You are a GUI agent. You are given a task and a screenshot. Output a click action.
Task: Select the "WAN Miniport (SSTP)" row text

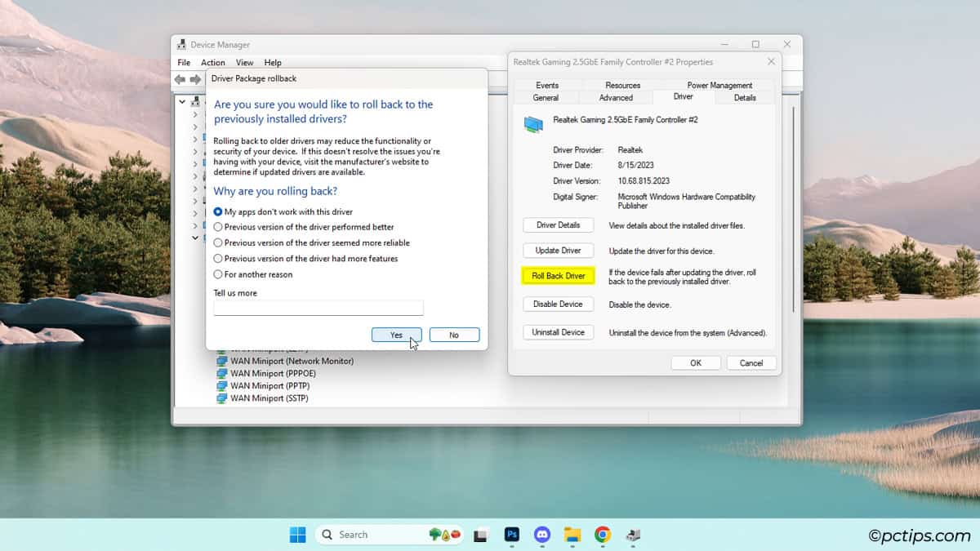[269, 398]
